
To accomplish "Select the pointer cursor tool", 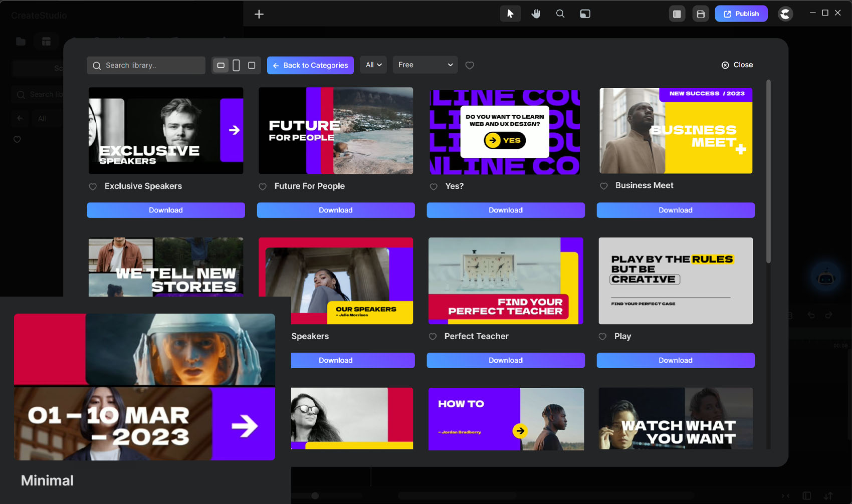I will click(x=510, y=14).
